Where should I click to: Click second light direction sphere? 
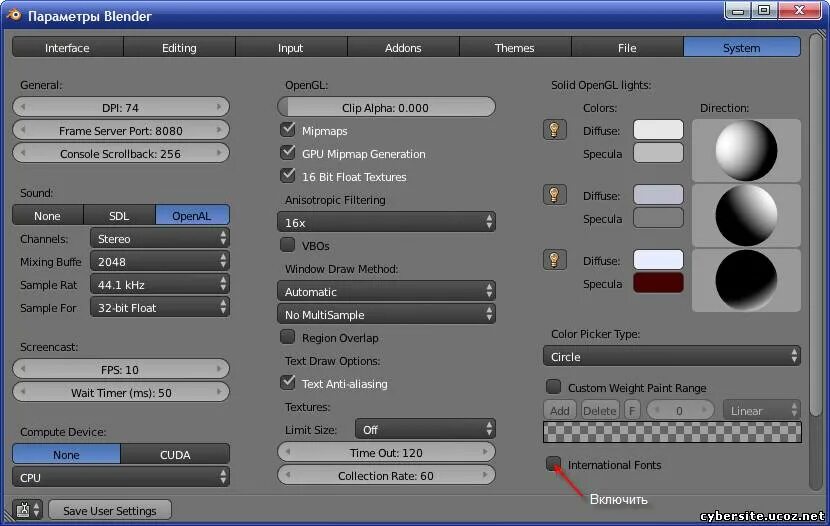pyautogui.click(x=746, y=215)
